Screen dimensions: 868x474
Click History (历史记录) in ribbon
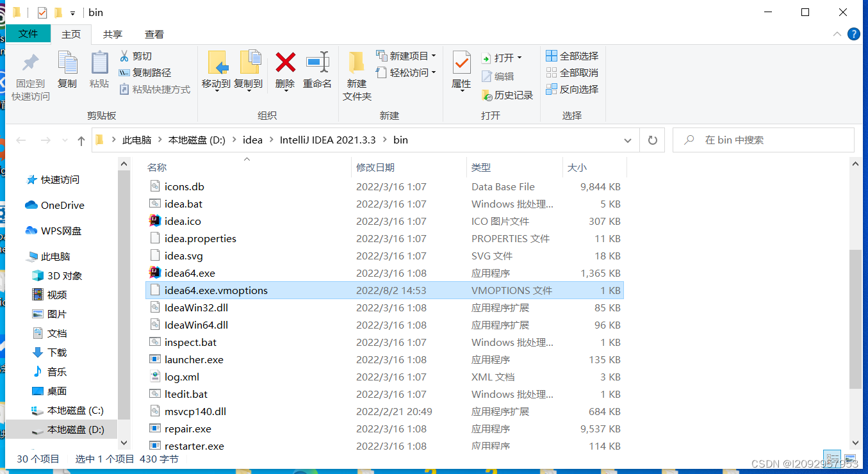click(507, 95)
